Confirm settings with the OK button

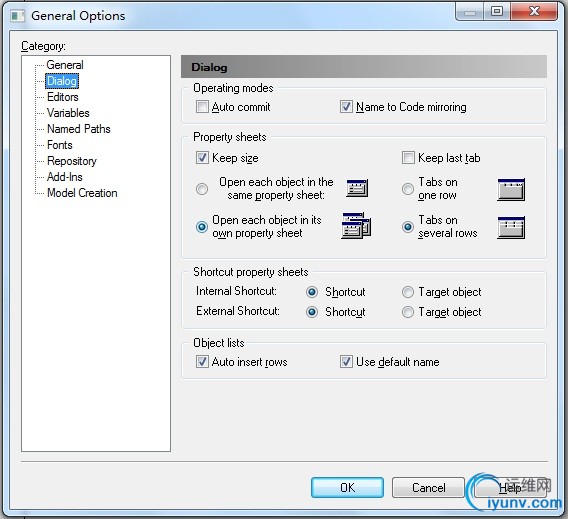coord(347,487)
